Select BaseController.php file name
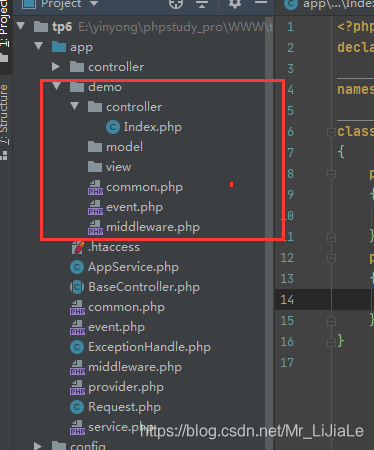This screenshot has height=450, width=374. click(x=144, y=287)
